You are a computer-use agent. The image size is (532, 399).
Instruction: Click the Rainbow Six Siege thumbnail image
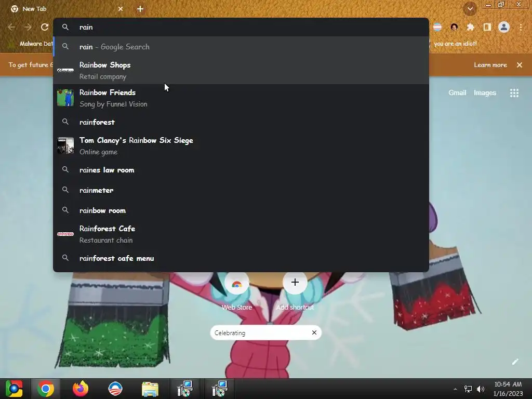tap(65, 146)
